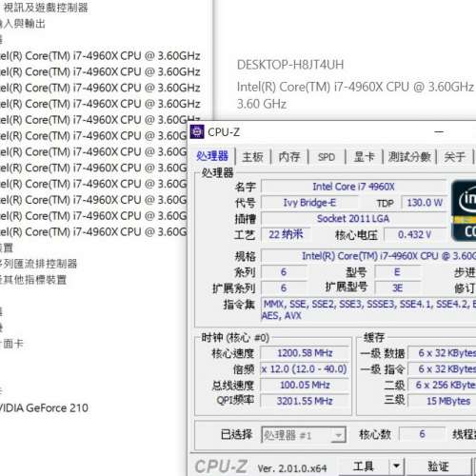Click the 22 纳米 process value
This screenshot has height=476, width=476.
[286, 234]
